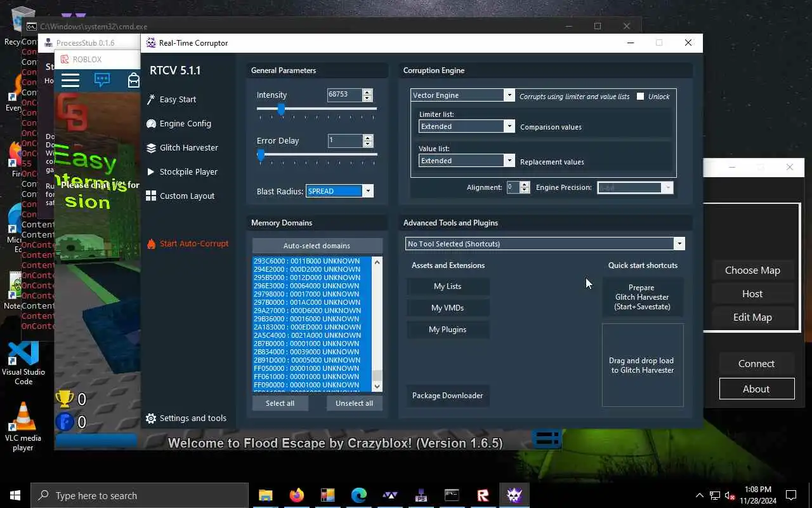Increase the Error Delay spinner
Screen dimensions: 812x508
[x=367, y=138]
